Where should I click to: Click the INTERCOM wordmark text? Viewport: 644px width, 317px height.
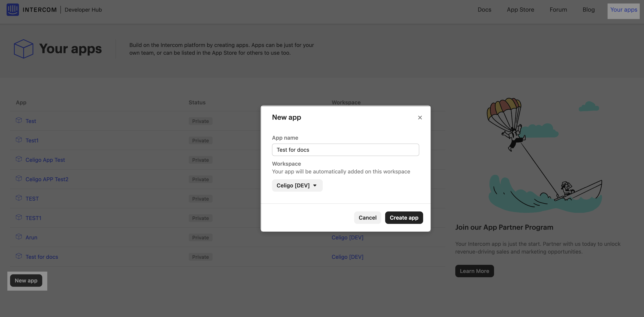click(40, 10)
